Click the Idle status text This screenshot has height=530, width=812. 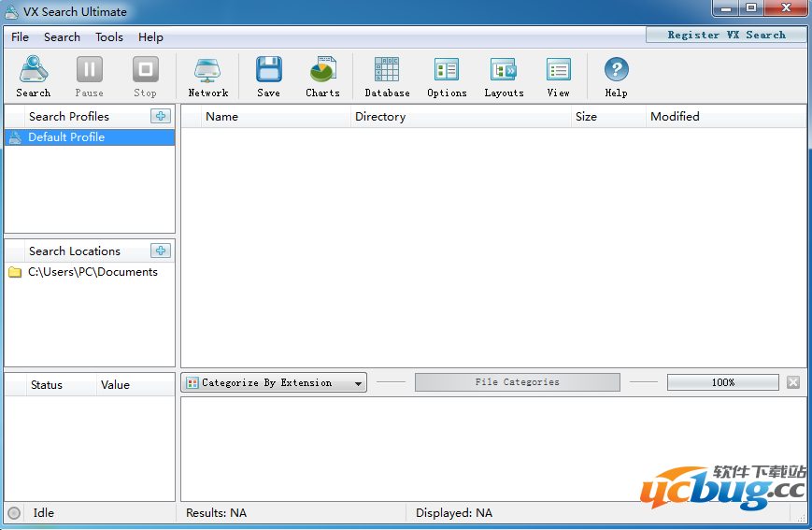pos(44,513)
